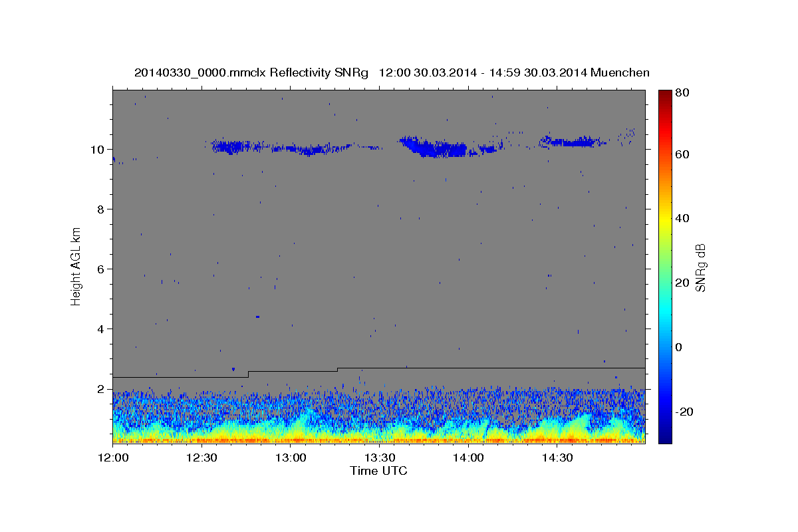The height and width of the screenshot is (532, 798).
Task: Click the dark red top of the colorbar
Action: 664,96
